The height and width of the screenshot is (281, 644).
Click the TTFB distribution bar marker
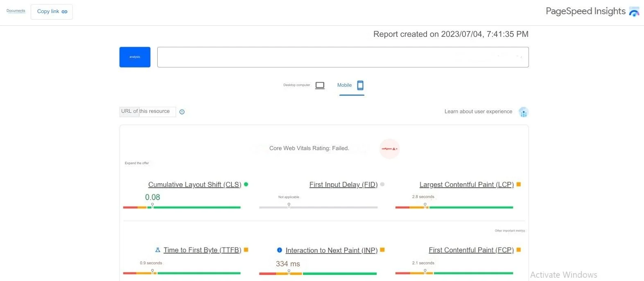pyautogui.click(x=152, y=272)
